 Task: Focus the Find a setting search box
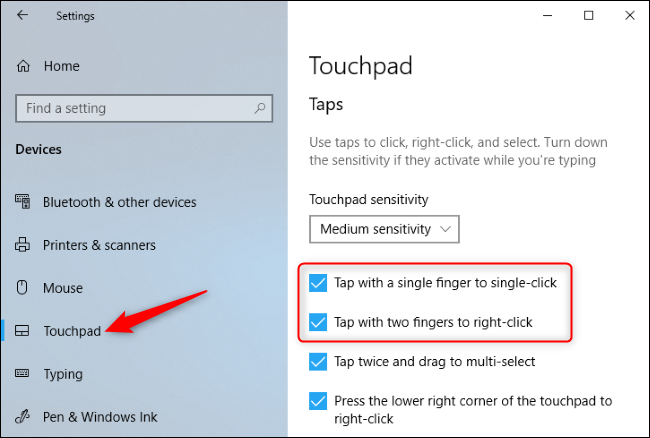[x=135, y=108]
